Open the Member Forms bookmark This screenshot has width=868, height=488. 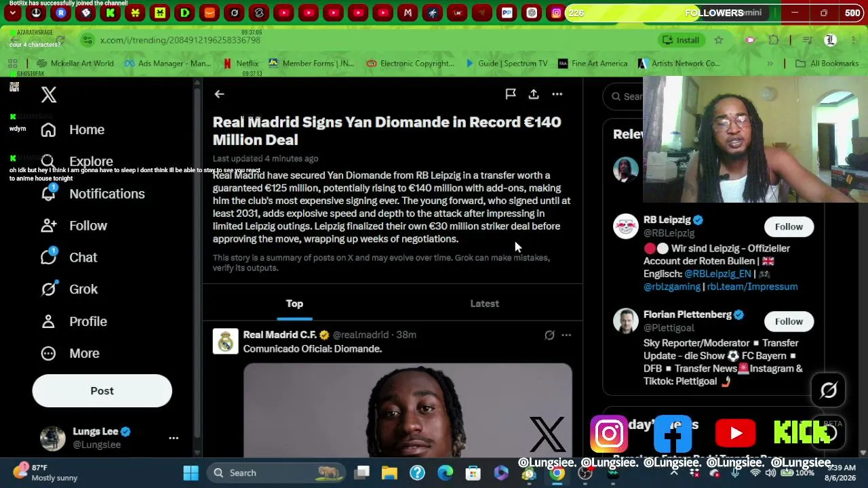click(x=311, y=64)
